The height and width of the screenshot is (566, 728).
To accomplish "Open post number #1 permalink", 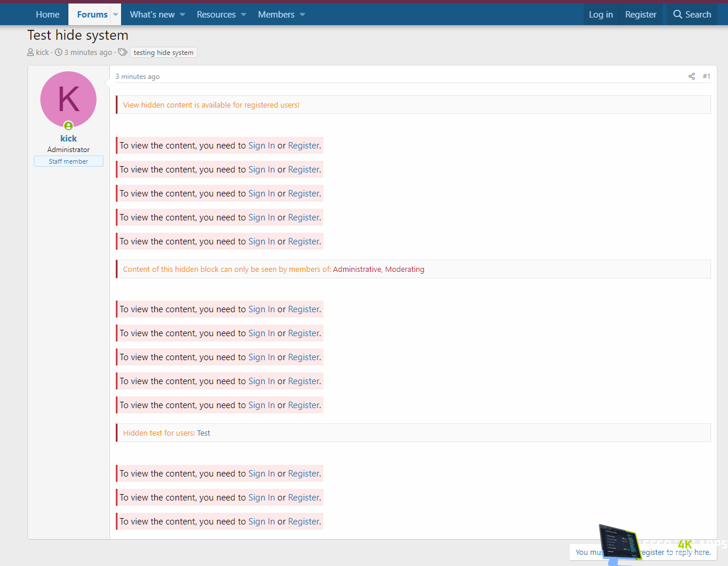I will coord(706,77).
